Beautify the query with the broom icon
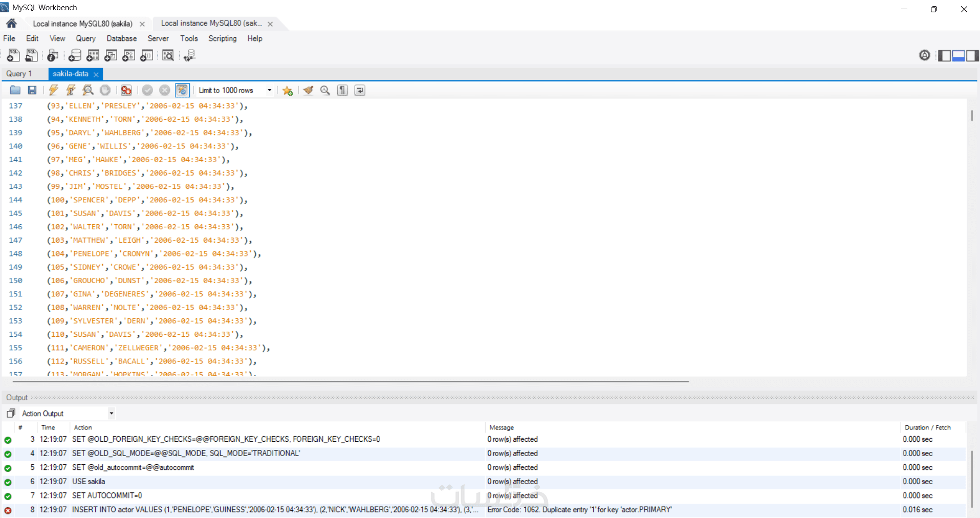 (308, 91)
